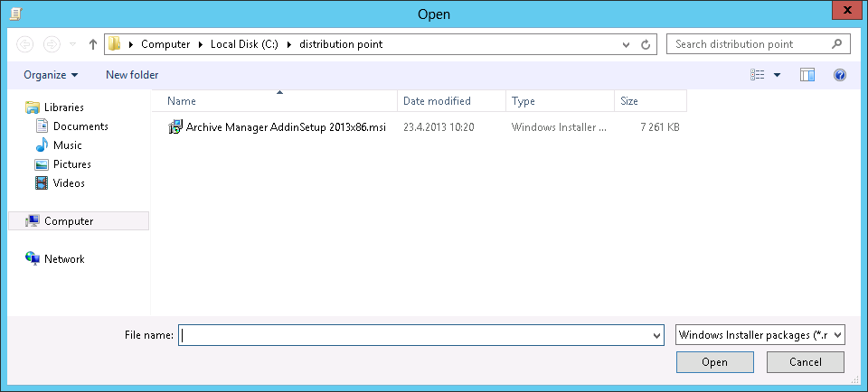Open the More view options dropdown

(778, 75)
